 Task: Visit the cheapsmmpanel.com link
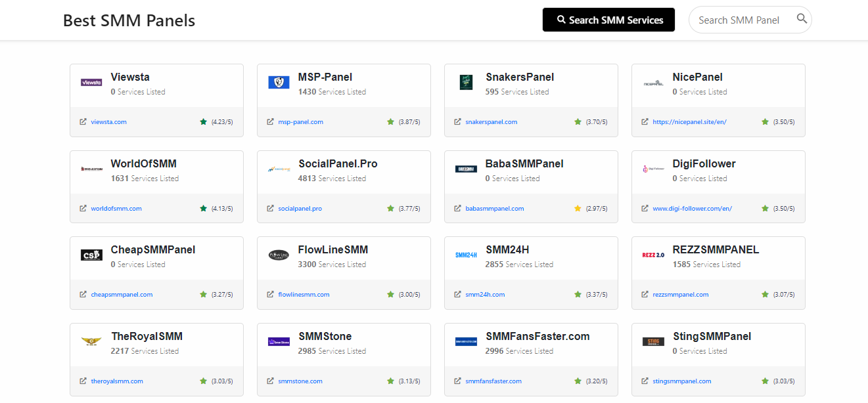[122, 294]
